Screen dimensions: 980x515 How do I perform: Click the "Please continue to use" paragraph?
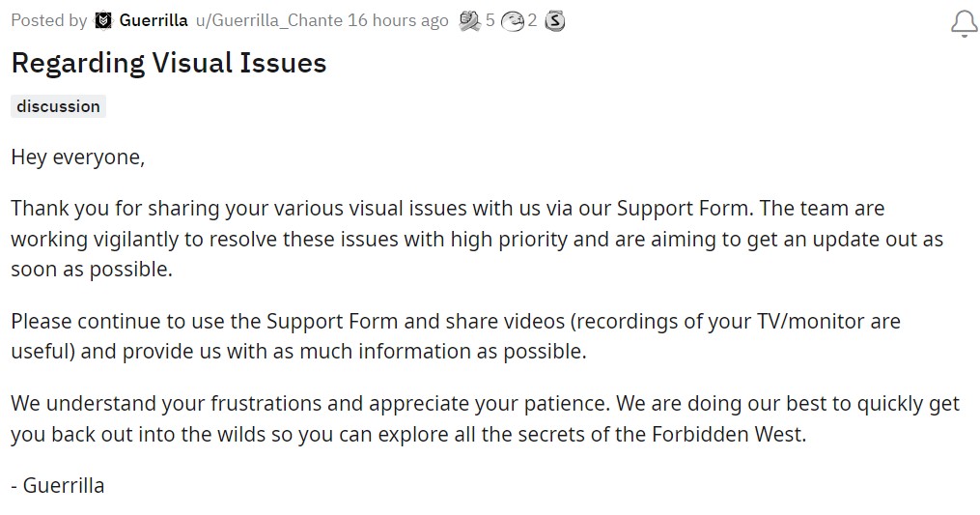[290, 321]
